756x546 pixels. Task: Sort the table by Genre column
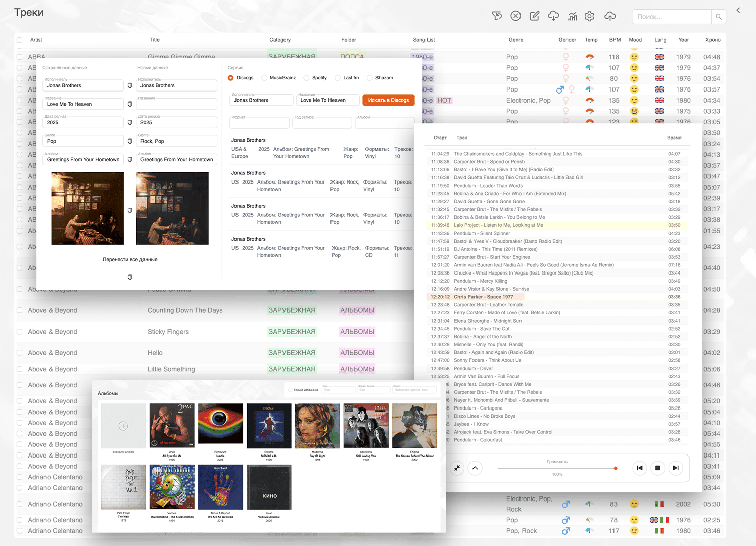[x=516, y=40]
